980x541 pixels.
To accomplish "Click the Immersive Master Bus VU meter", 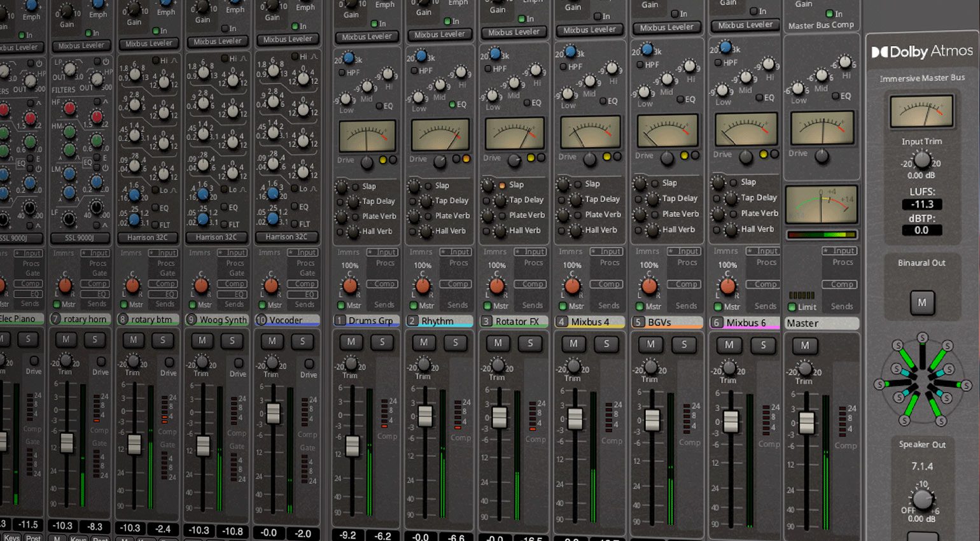I will coord(921,111).
